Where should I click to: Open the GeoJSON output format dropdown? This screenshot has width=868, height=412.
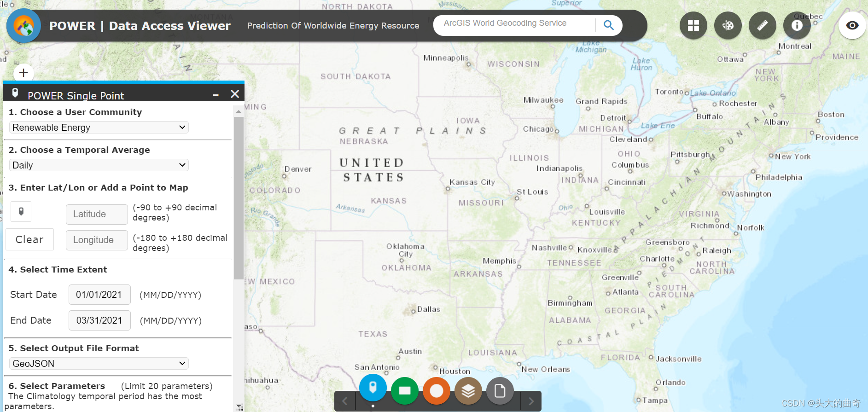[x=99, y=364]
